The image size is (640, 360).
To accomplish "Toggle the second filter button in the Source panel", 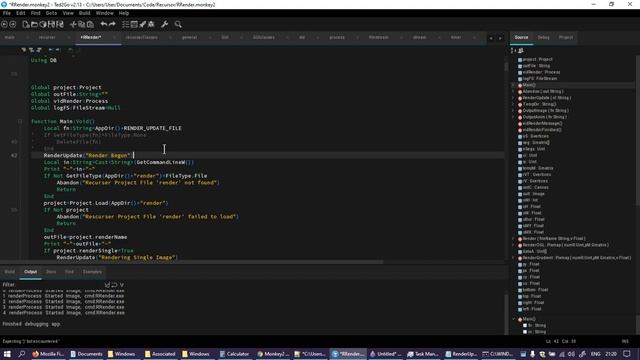I will [521, 51].
